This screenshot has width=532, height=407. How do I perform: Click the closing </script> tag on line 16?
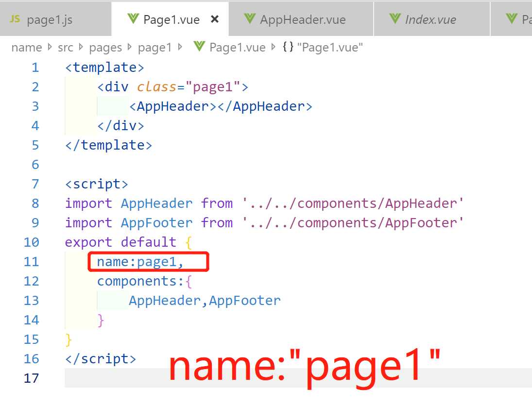[x=101, y=359]
